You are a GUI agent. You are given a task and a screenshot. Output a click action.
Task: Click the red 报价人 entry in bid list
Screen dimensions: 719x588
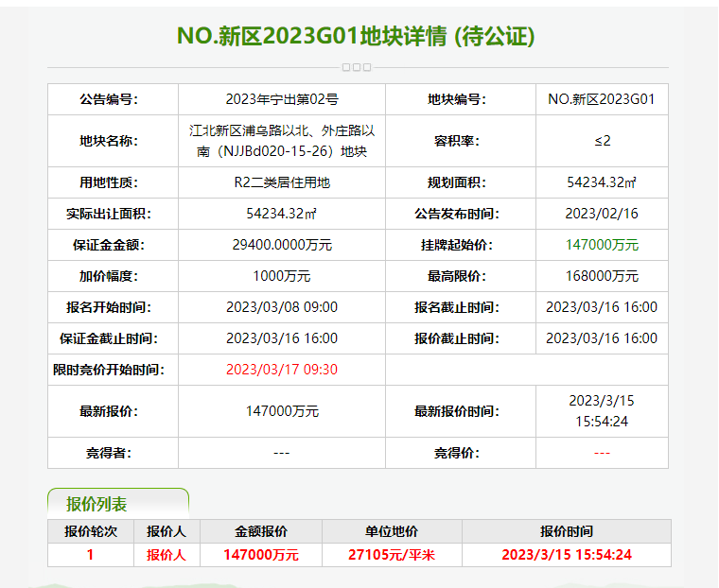166,555
